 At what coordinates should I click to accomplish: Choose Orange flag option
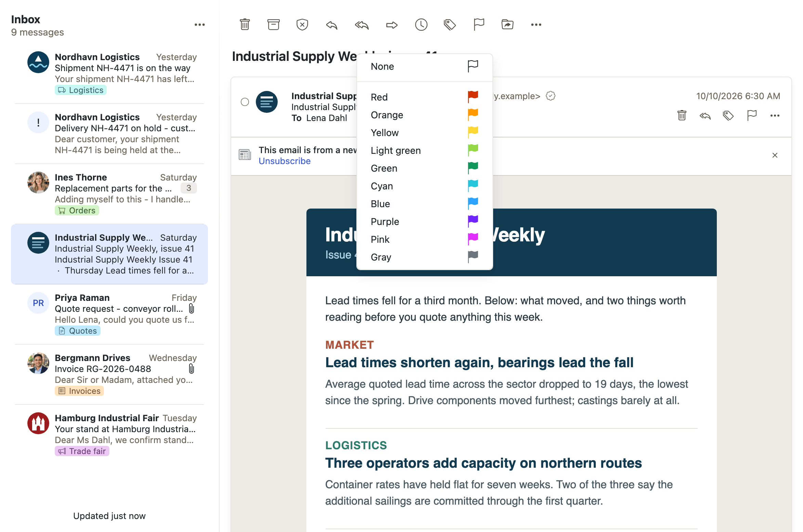(x=425, y=115)
